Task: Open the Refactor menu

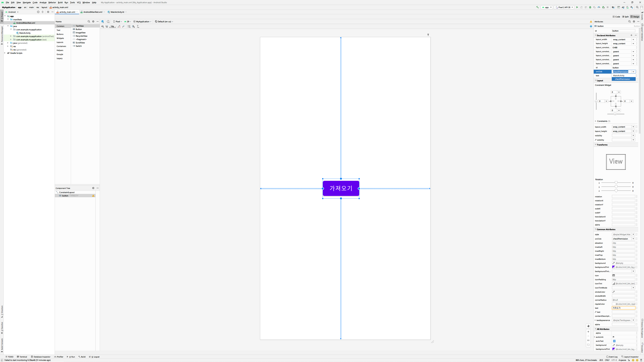Action: pos(52,3)
